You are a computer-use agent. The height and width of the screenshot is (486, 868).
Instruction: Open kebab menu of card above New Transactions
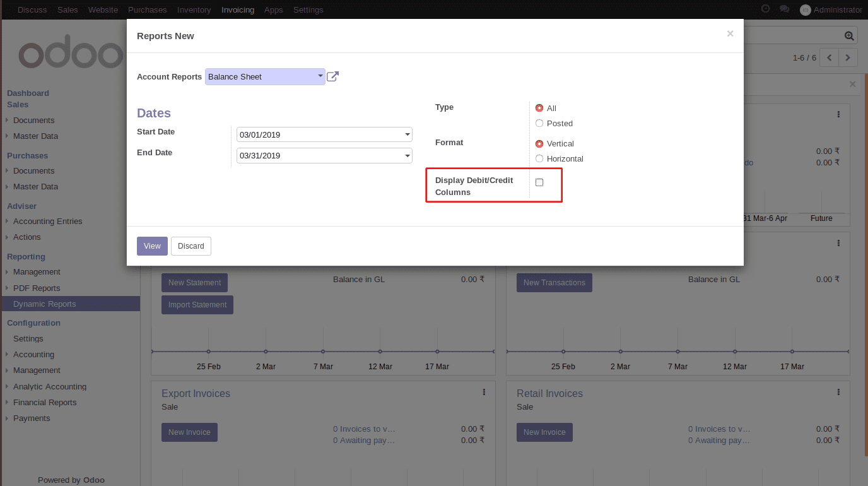point(838,243)
